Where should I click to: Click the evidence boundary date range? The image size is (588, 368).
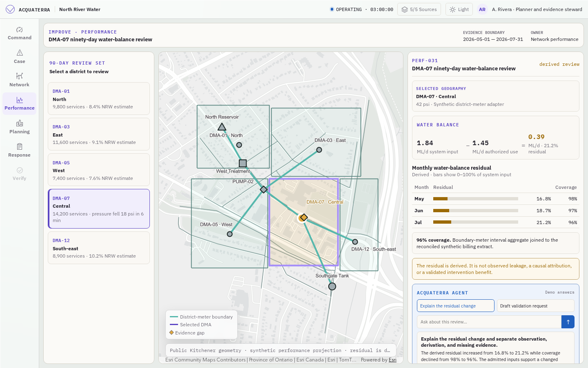click(493, 39)
